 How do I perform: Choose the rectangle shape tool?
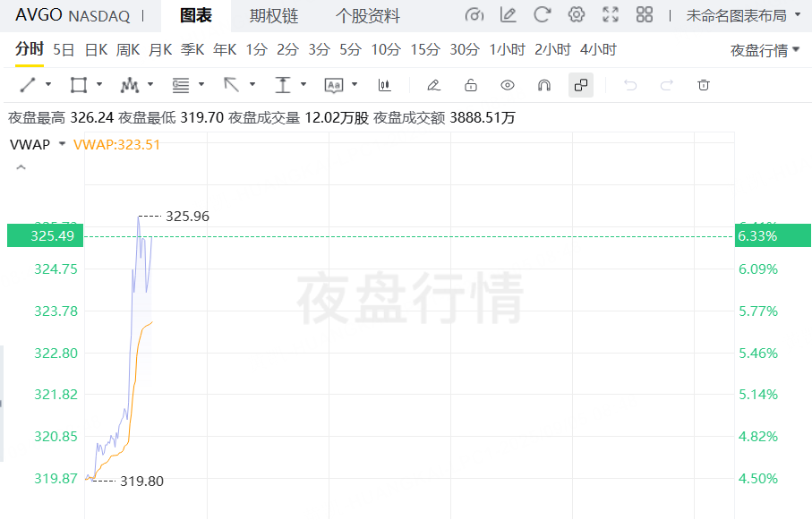pos(78,85)
